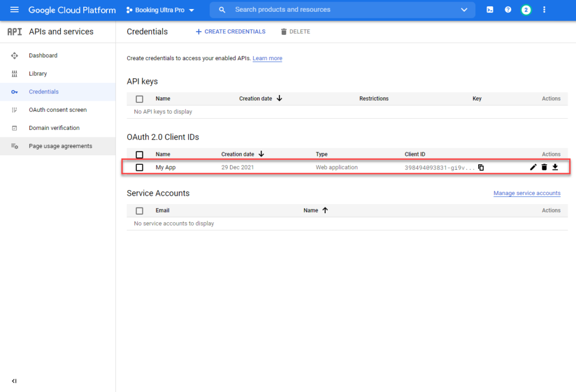Collapse the sidebar with bottom arrow
This screenshot has height=392, width=576.
point(14,381)
